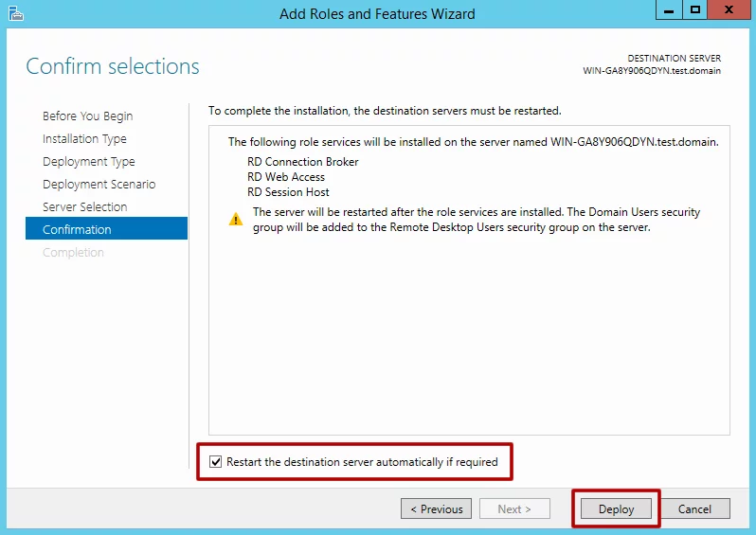756x535 pixels.
Task: Go to the Before You Begin step
Action: 87,116
